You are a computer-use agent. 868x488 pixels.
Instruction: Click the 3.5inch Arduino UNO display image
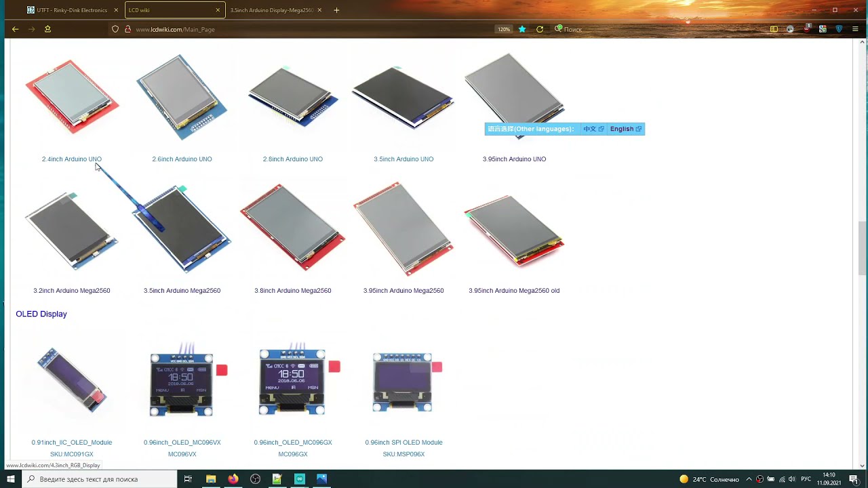(x=403, y=97)
